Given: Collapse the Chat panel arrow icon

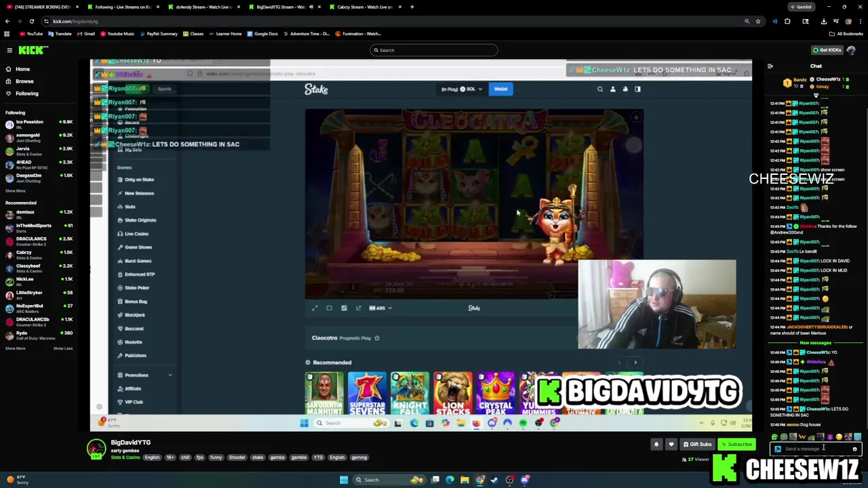Looking at the screenshot, I should coord(770,66).
